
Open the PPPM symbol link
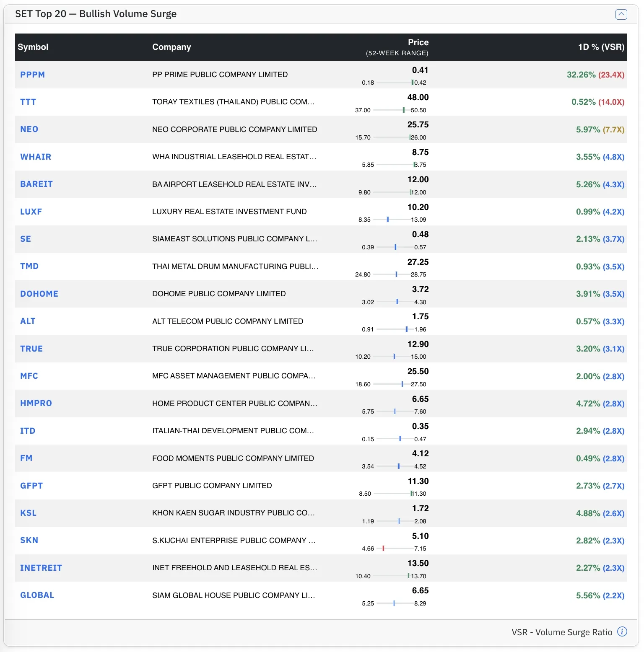[x=33, y=75]
